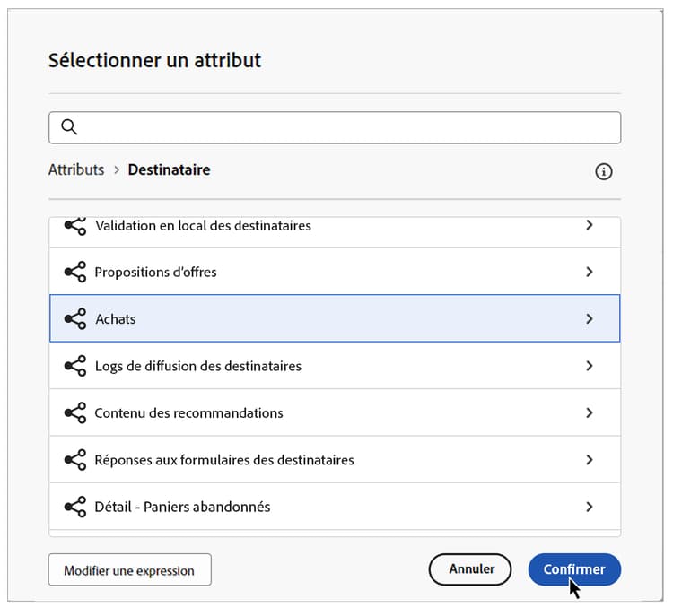This screenshot has width=673, height=616.
Task: Click link icon beside Réponses aux formulaires
Action: click(x=75, y=460)
